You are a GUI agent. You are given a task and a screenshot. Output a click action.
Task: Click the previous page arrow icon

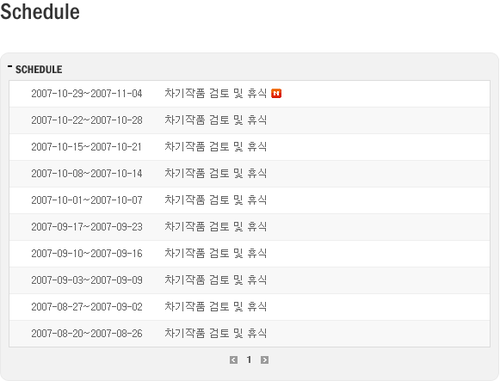pyautogui.click(x=234, y=360)
